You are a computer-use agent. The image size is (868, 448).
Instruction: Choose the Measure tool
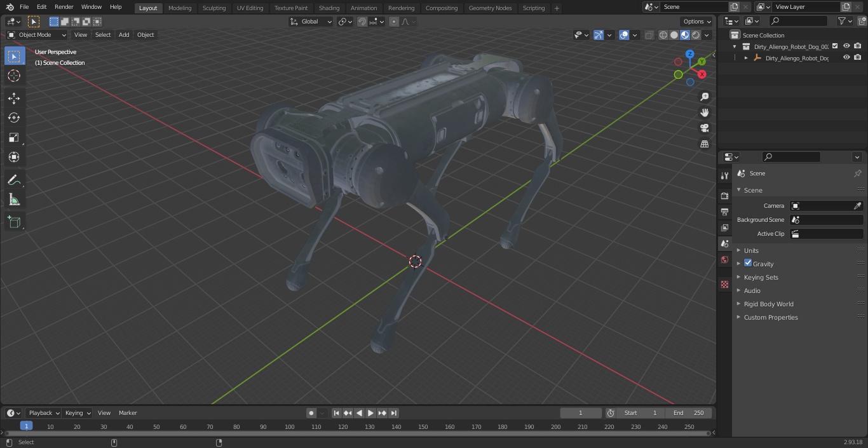point(14,200)
